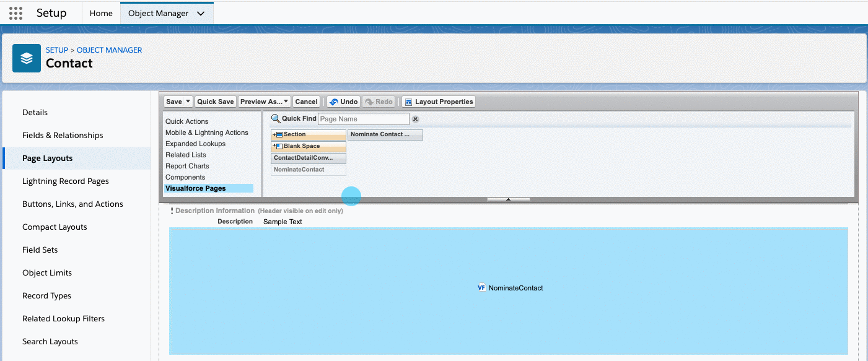The image size is (868, 361).
Task: Click the Save button
Action: coord(174,102)
